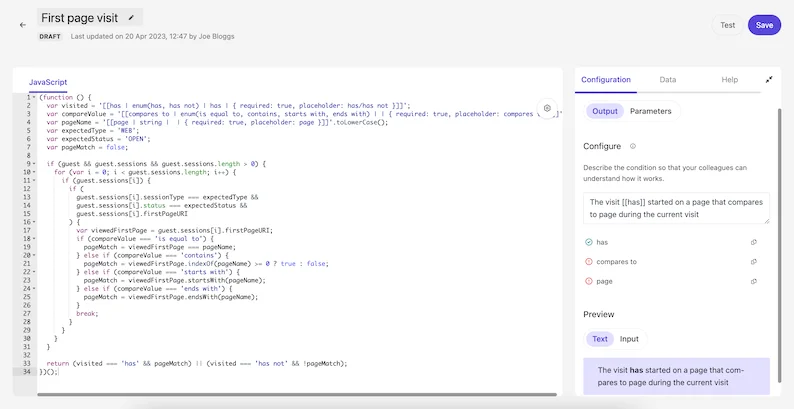Switch preview to Input mode
This screenshot has height=409, width=794.
[x=629, y=339]
